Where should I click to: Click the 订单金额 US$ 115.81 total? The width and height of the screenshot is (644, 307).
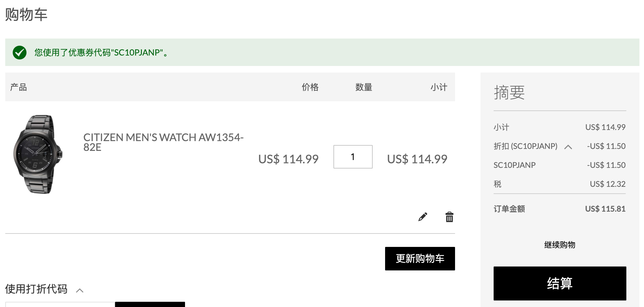(605, 209)
